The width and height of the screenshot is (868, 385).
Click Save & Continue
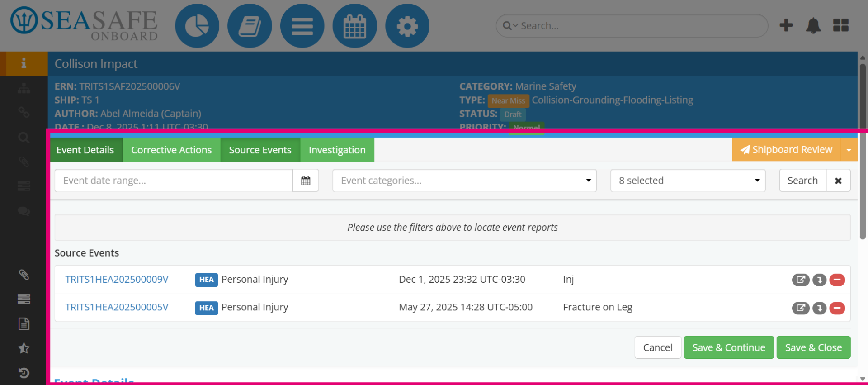pyautogui.click(x=729, y=347)
